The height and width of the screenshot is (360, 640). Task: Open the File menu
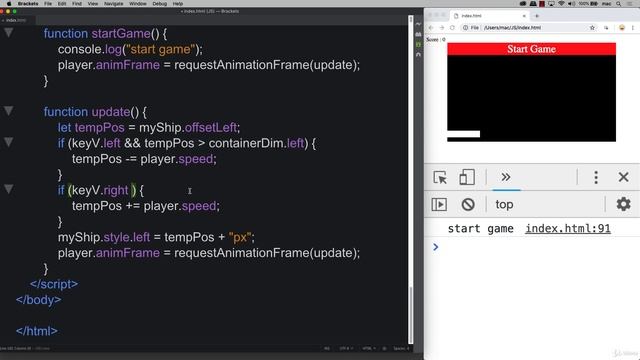coord(48,4)
